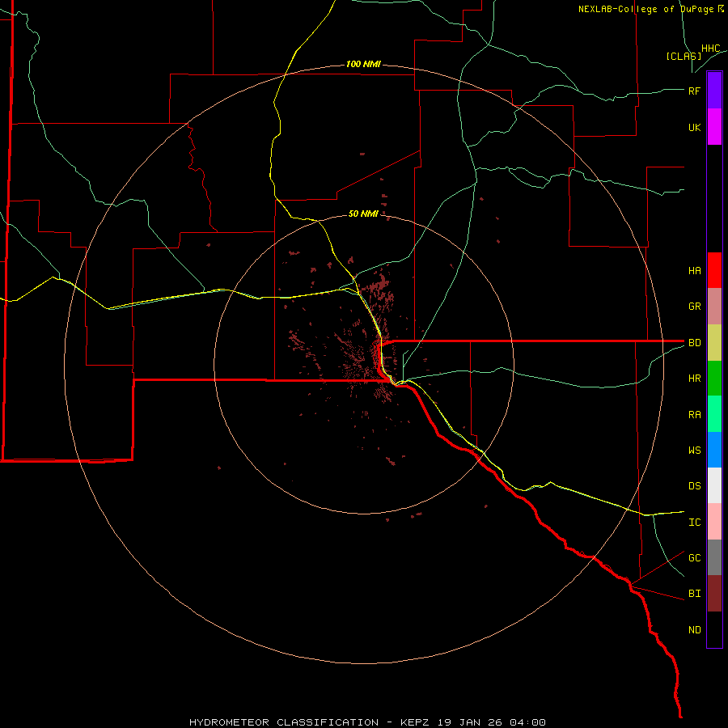This screenshot has width=728, height=728.
Task: Click the NEXLAB-College of DuPage credit text
Action: tap(651, 9)
